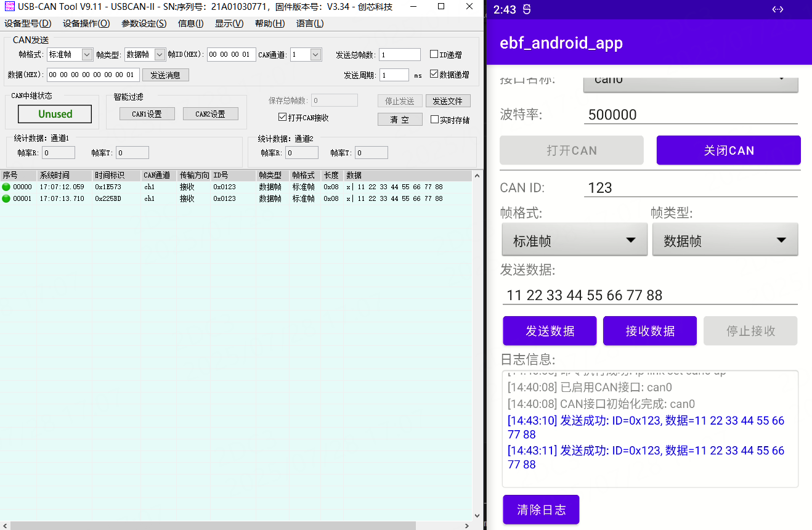Tap the 清除日志 button
This screenshot has width=812, height=530.
point(541,510)
